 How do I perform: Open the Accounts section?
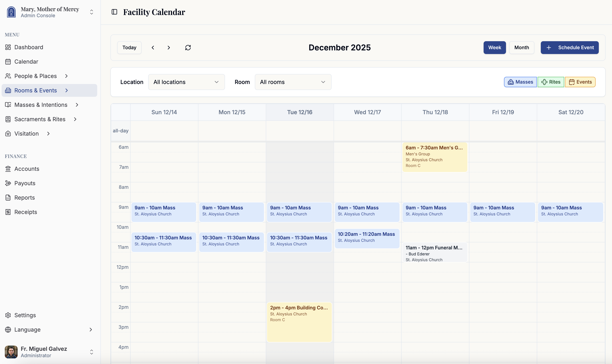pyautogui.click(x=27, y=169)
